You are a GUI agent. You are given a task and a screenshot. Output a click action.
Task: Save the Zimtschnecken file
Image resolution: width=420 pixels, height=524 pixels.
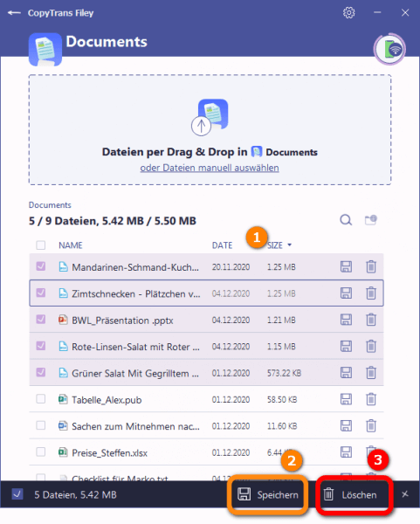point(346,293)
